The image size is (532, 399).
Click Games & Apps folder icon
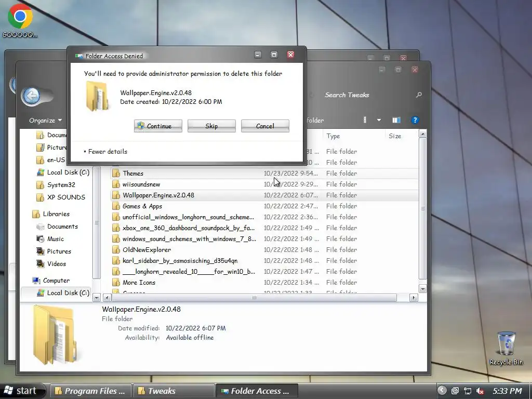116,206
